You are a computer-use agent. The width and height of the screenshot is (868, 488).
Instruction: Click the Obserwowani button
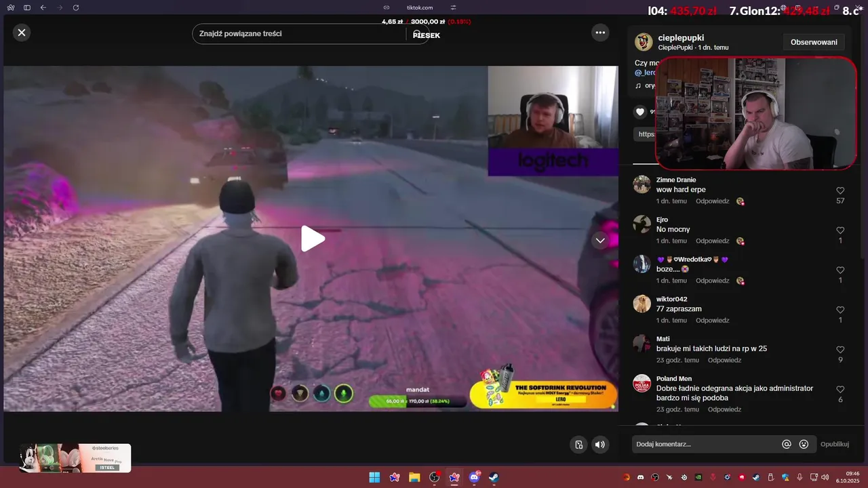pos(814,42)
